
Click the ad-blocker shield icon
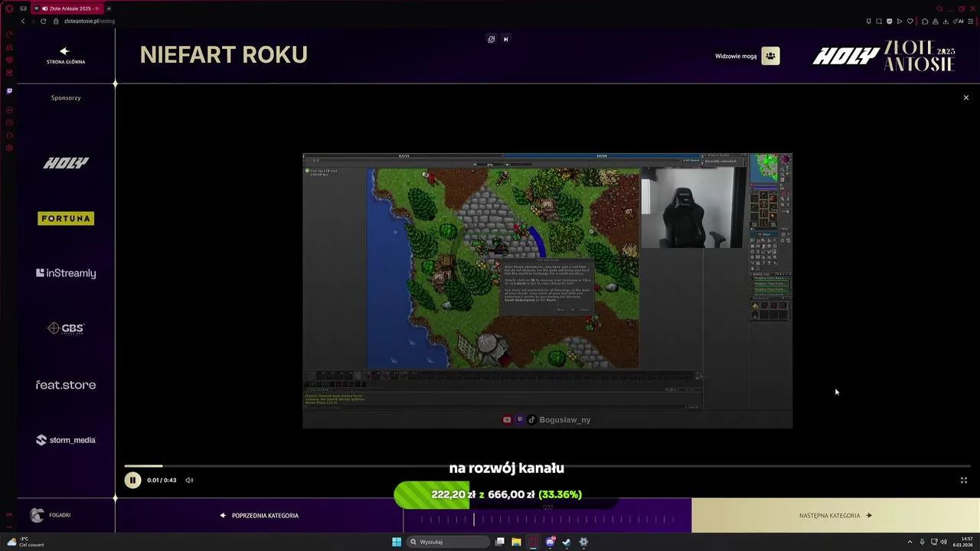(890, 21)
